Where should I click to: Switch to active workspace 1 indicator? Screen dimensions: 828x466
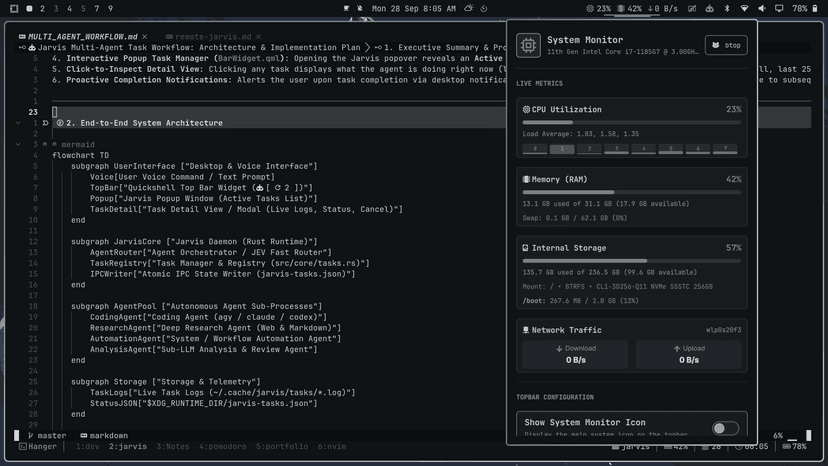click(30, 8)
